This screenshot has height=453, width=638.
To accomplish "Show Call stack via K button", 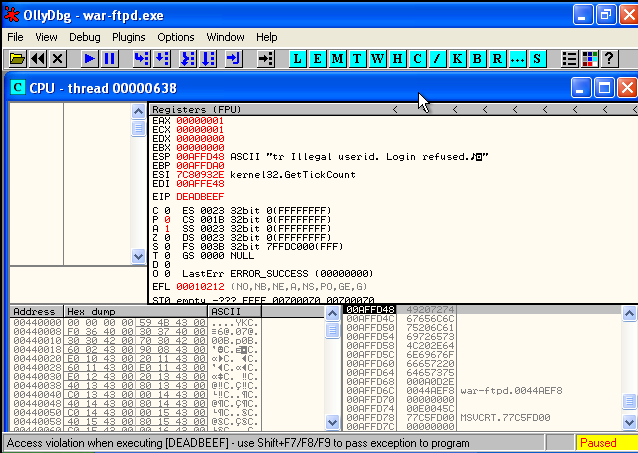I will point(457,59).
